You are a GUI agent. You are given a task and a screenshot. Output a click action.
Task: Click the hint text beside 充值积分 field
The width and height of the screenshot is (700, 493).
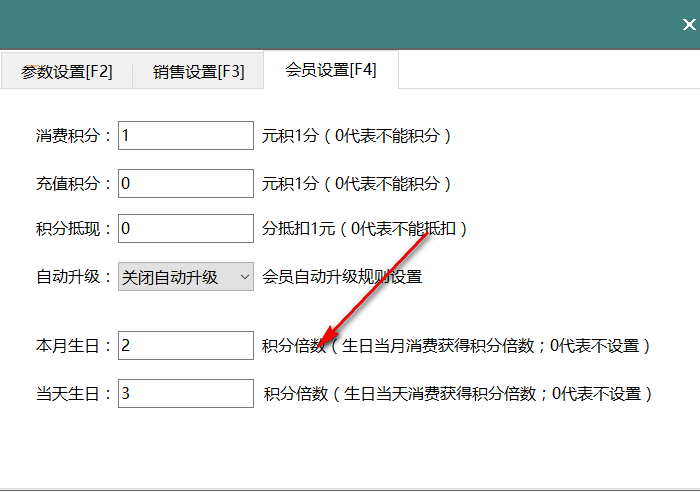click(357, 183)
